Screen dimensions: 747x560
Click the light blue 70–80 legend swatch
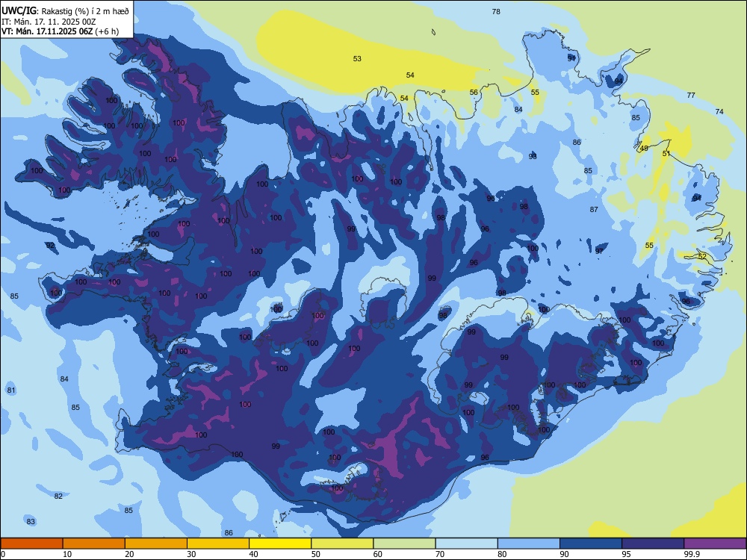click(x=466, y=544)
